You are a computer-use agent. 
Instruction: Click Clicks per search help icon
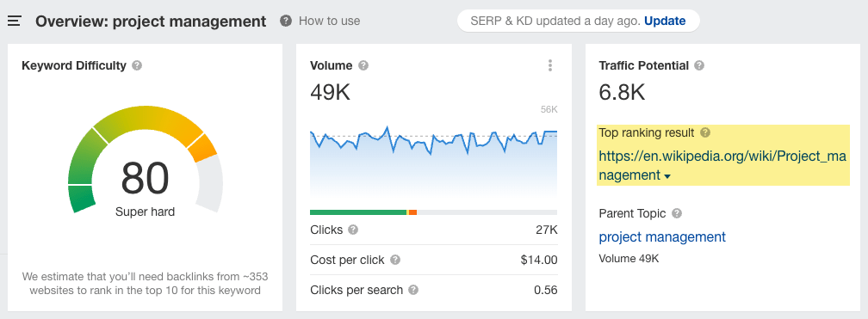(413, 290)
